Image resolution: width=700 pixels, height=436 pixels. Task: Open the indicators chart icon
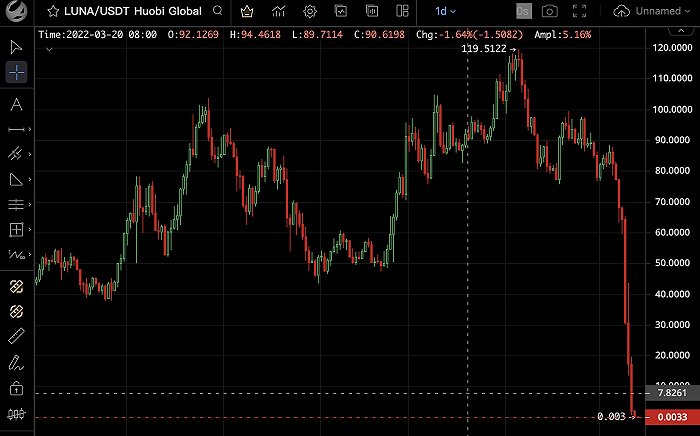(279, 11)
